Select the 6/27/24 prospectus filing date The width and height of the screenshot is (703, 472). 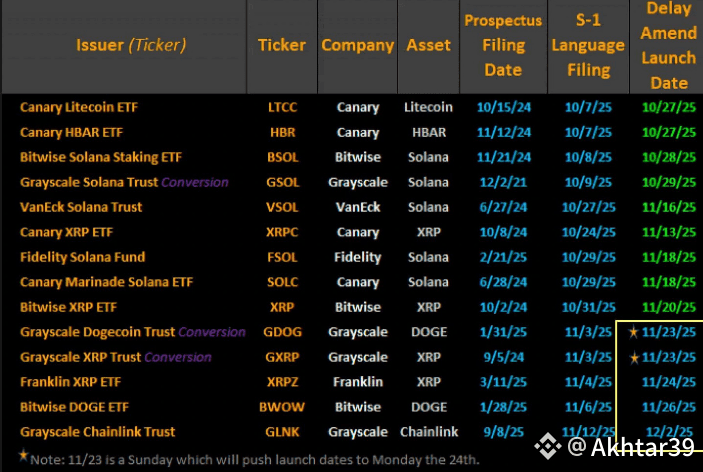point(503,207)
